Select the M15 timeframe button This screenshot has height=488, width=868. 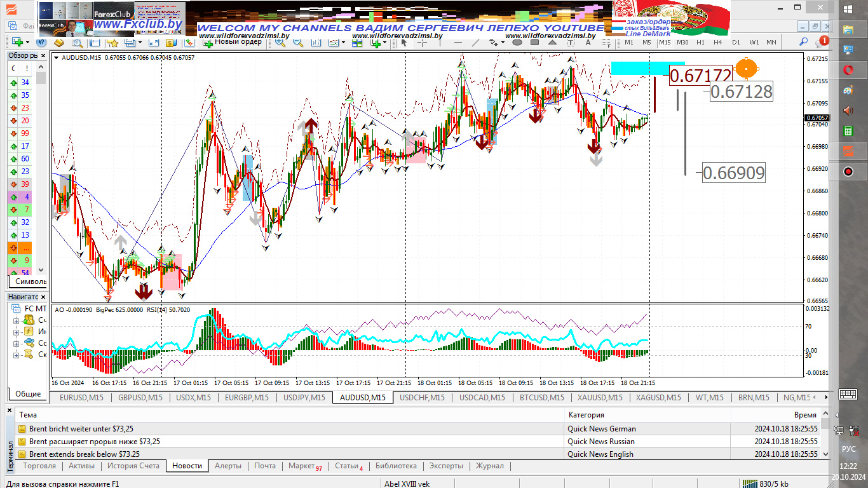(665, 43)
